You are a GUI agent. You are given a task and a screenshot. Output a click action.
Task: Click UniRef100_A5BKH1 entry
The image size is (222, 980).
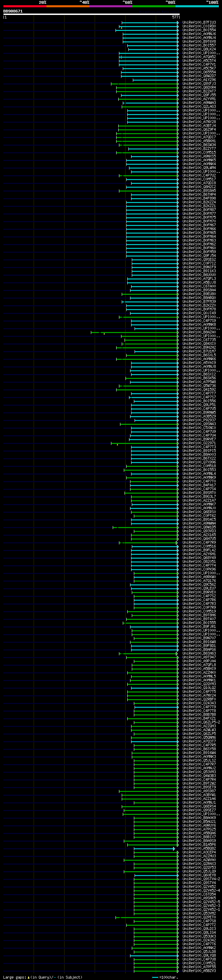[199, 141]
